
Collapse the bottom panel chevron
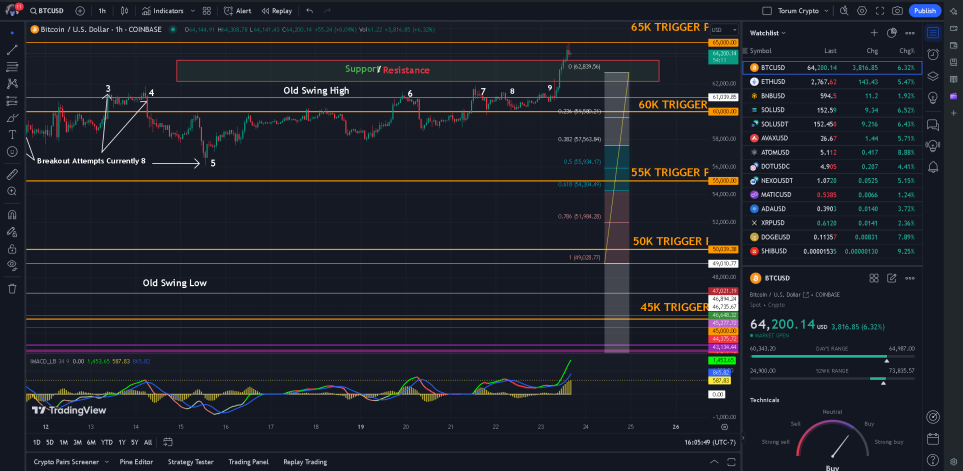tap(714, 462)
